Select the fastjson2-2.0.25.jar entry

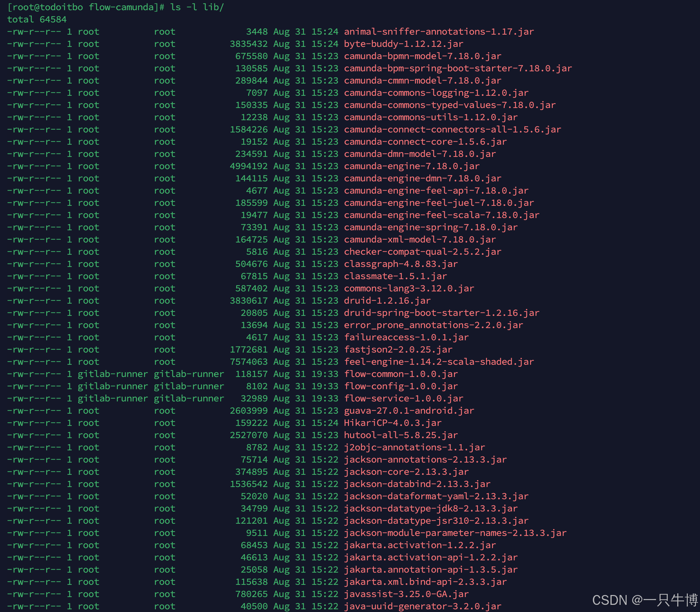(x=398, y=350)
